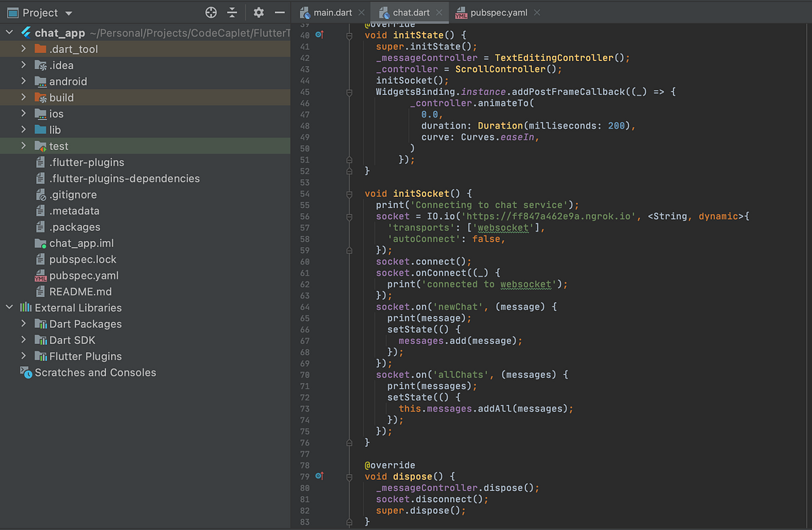Screen dimensions: 812x530
Task: Expand the android folder
Action: tap(24, 82)
